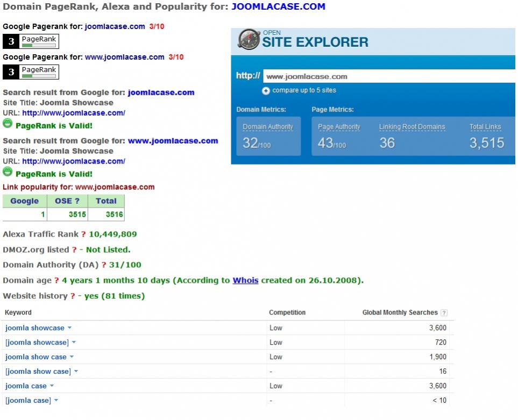Click the [joomla showcase] keyword link
The width and height of the screenshot is (518, 420).
coord(37,343)
